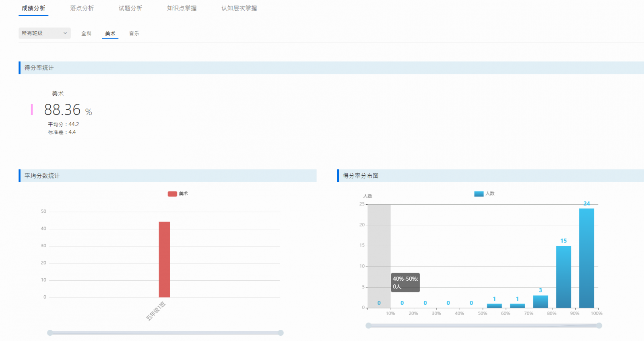
Task: Click the bar labeled 15 in distribution chart
Action: 563,277
